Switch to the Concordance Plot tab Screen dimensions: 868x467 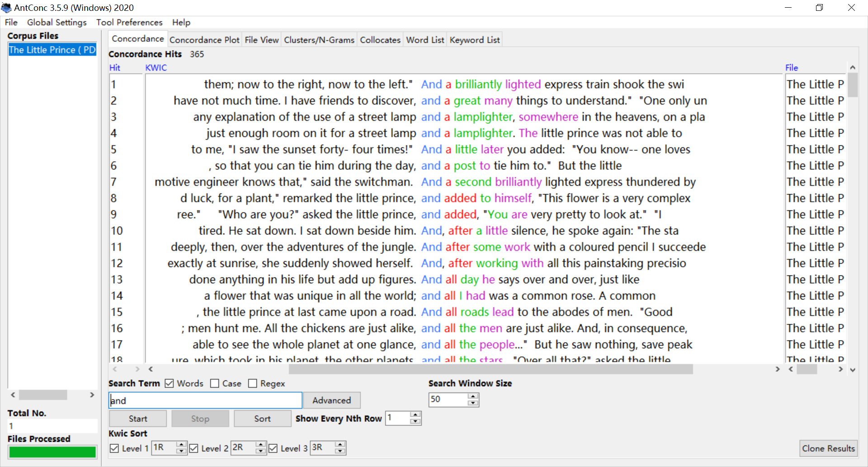(204, 40)
